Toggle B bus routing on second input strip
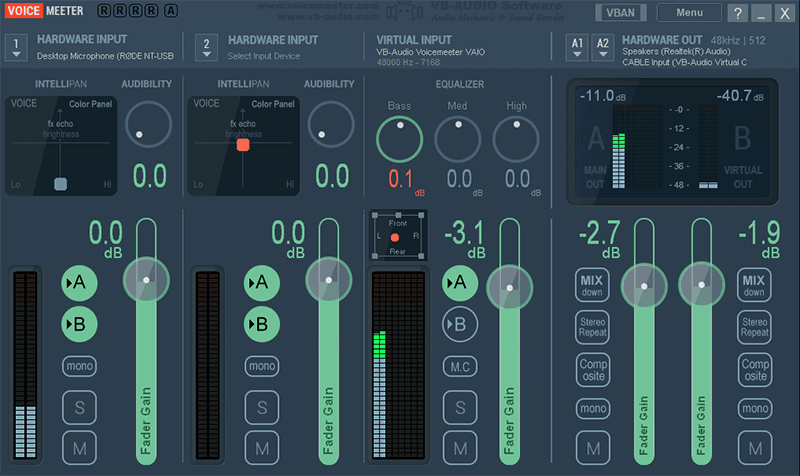Image resolution: width=800 pixels, height=476 pixels. point(262,324)
